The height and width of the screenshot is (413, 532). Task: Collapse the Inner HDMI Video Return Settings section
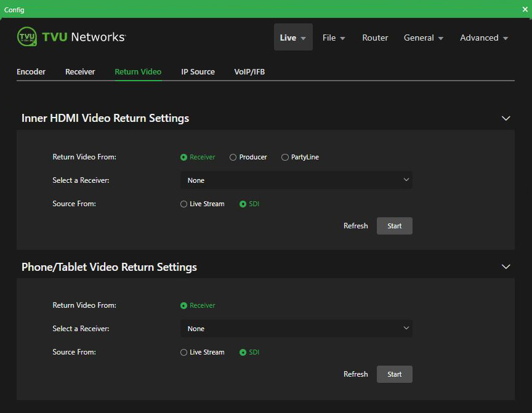pos(506,118)
